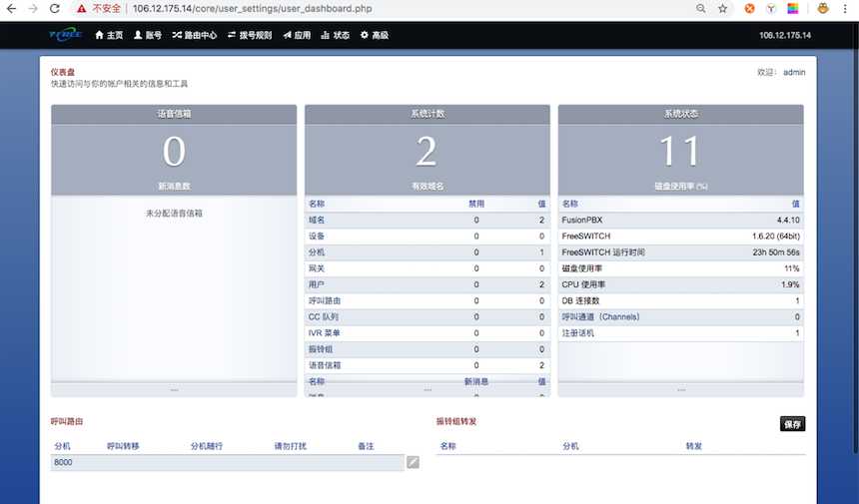Click the 备注 column header
The height and width of the screenshot is (504, 859).
tap(366, 446)
